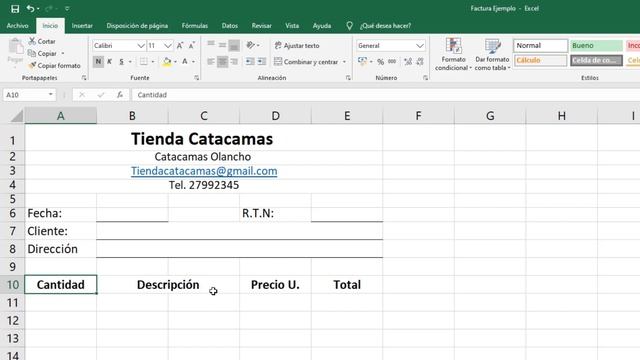Screen dimensions: 640x360
Task: Open the General number format dropdown
Action: tap(420, 46)
